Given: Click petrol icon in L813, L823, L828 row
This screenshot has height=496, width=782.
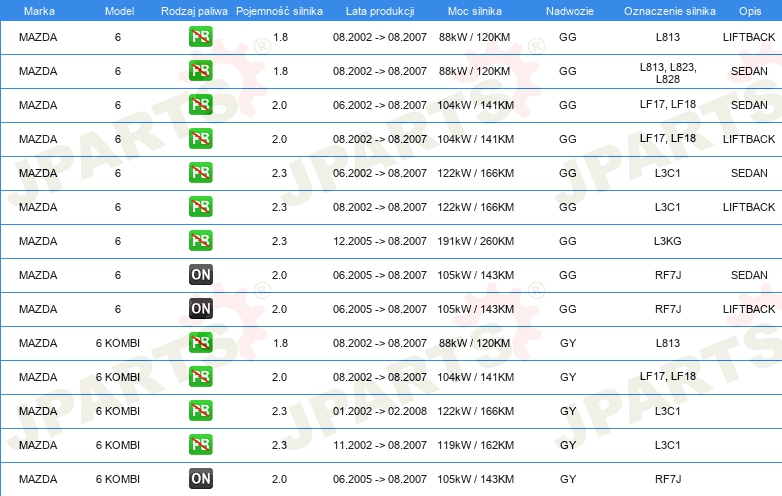Looking at the screenshot, I should click(201, 71).
